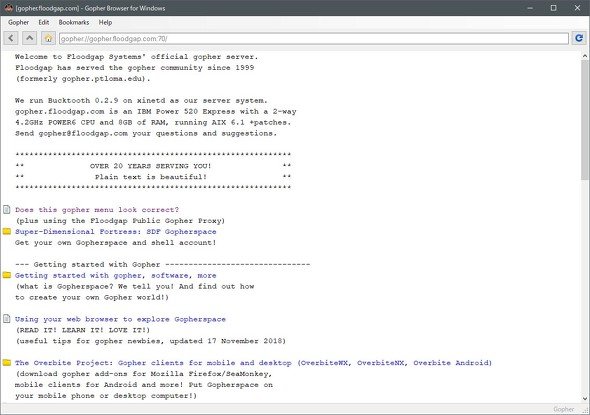Open the Help menu
Viewport: 590px width, 415px height.
105,23
